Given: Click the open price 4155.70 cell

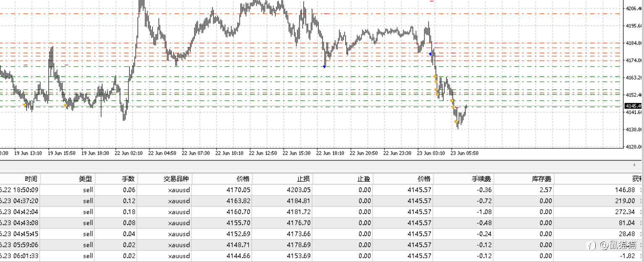Looking at the screenshot, I should (x=238, y=223).
